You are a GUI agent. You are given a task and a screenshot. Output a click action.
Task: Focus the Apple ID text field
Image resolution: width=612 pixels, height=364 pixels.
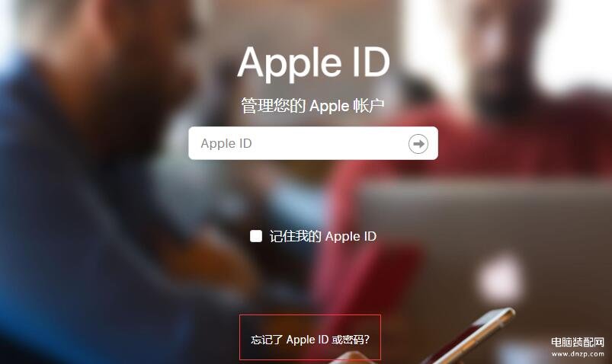click(313, 143)
